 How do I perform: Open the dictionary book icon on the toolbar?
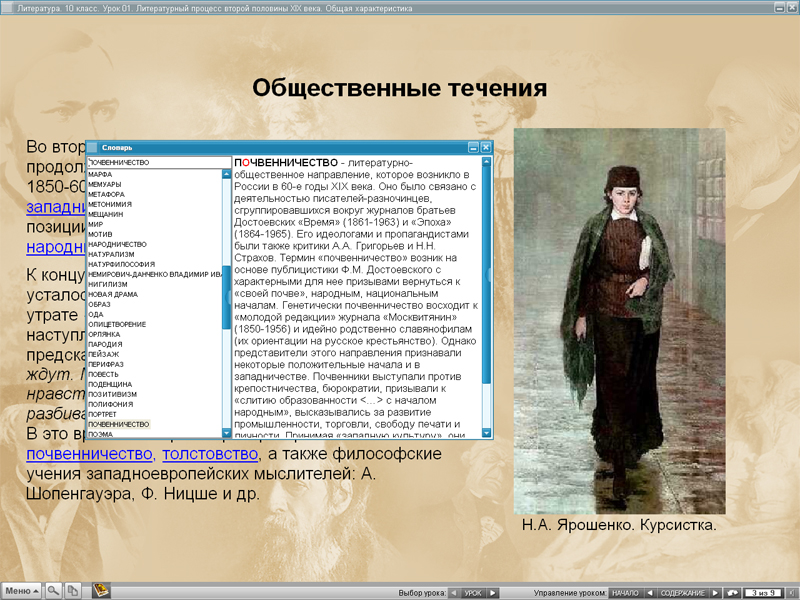100,590
